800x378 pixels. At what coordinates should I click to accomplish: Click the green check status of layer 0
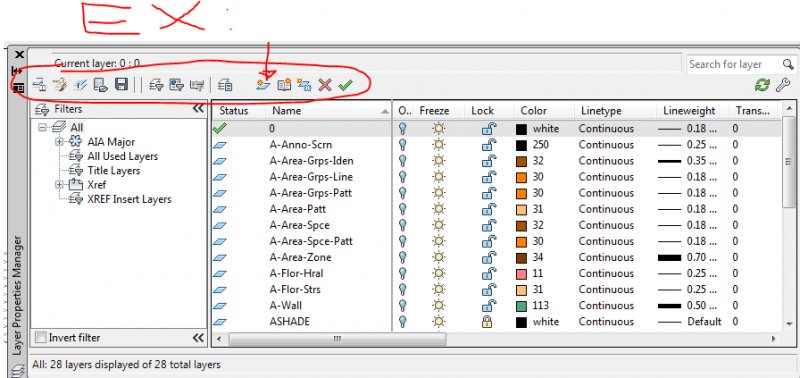[219, 129]
